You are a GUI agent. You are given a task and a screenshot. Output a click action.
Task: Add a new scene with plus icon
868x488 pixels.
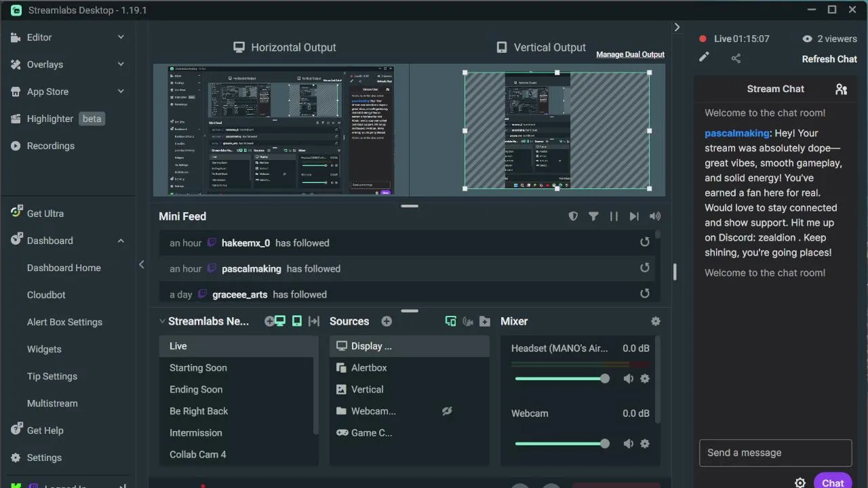click(269, 321)
